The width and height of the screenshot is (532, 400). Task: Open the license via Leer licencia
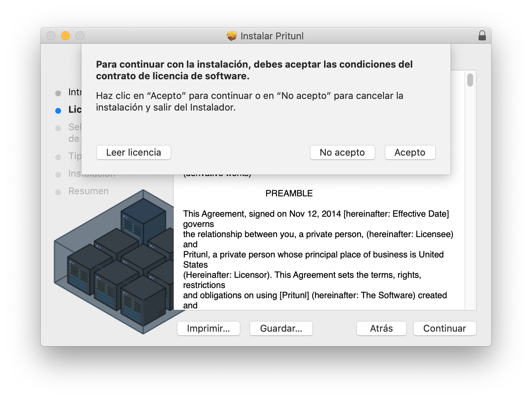[x=133, y=152]
